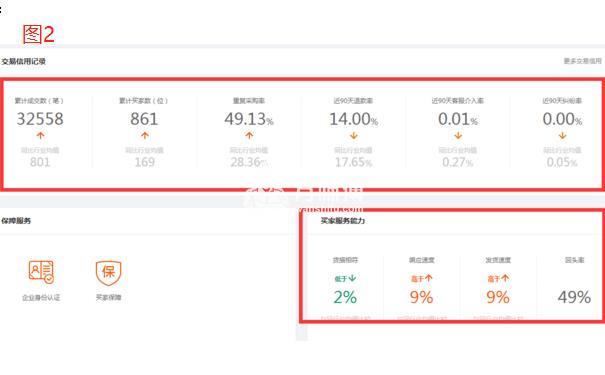Click the 买家保障 label text

108,297
